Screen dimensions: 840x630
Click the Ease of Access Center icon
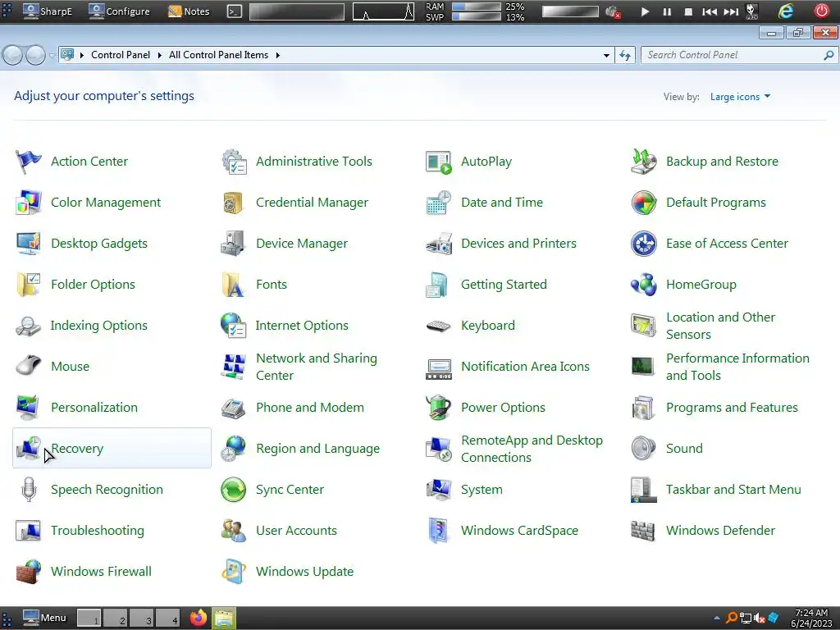643,243
